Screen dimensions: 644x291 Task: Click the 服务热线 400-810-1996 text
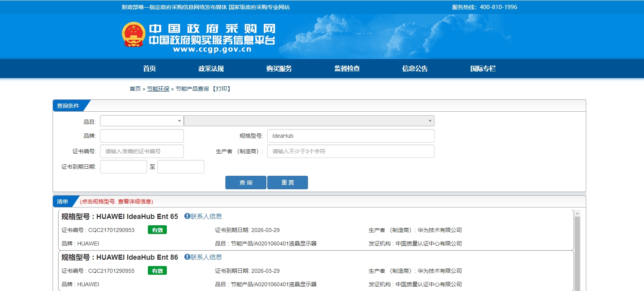[x=484, y=7]
